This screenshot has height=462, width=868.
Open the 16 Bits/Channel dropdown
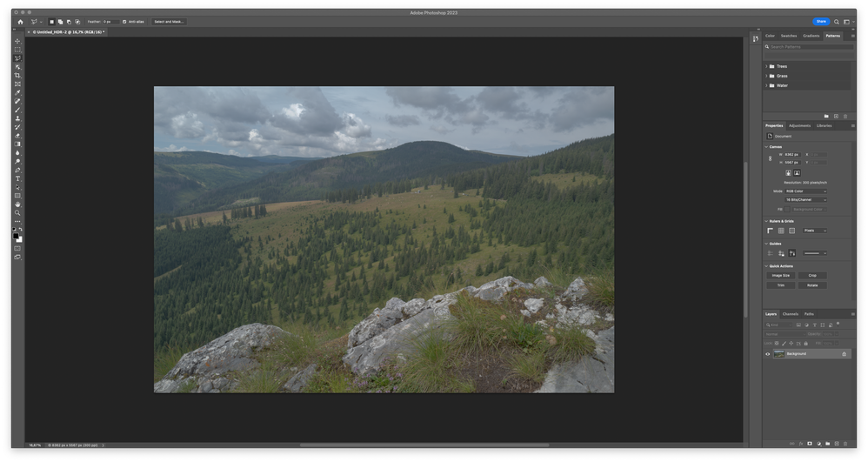click(x=806, y=199)
